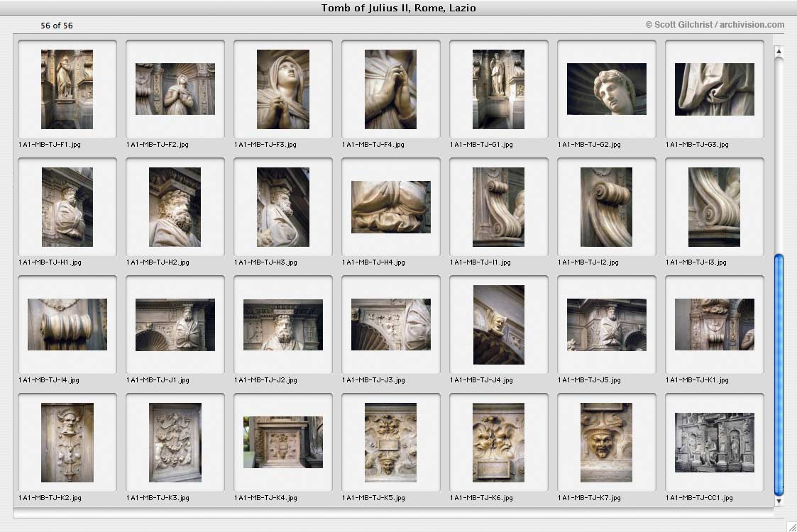Select thumbnail 1A1-MB-TJ-J4.jpg

pyautogui.click(x=498, y=324)
